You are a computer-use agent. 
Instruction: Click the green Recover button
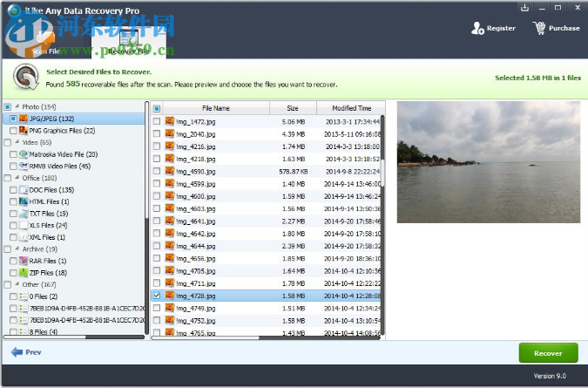pos(548,353)
